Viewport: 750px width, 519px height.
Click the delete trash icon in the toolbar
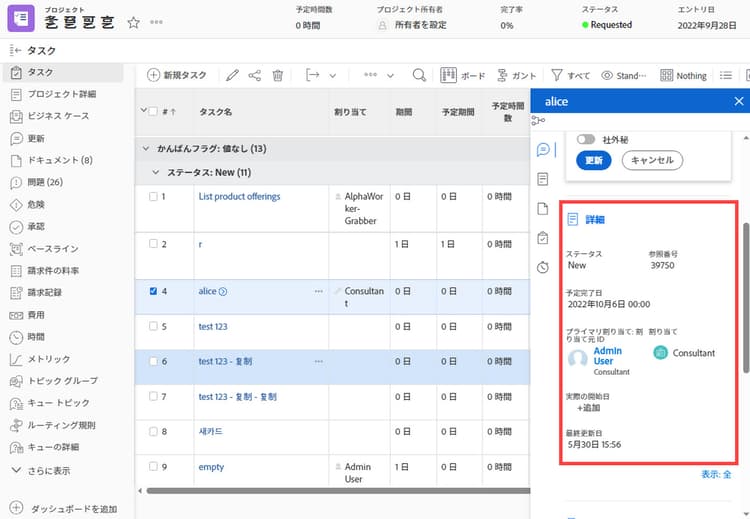277,75
